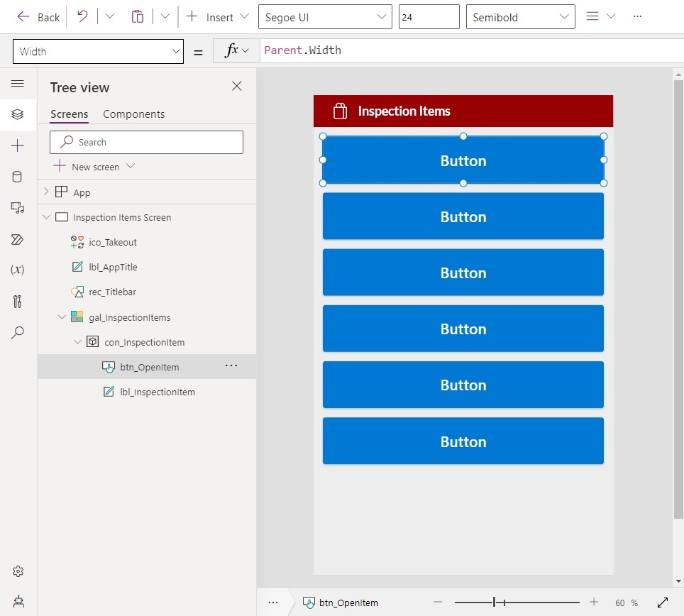Open the Semibold font weight dropdown
This screenshot has width=684, height=616.
(x=520, y=17)
